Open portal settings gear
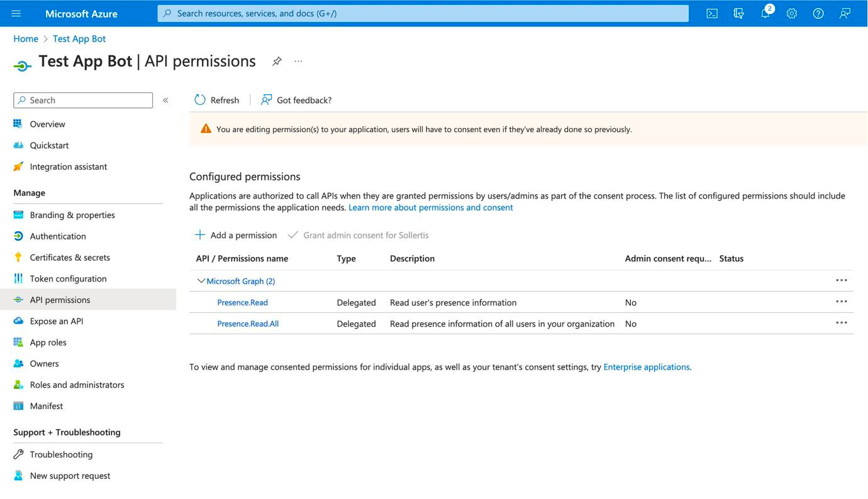868x499 pixels. [x=792, y=13]
